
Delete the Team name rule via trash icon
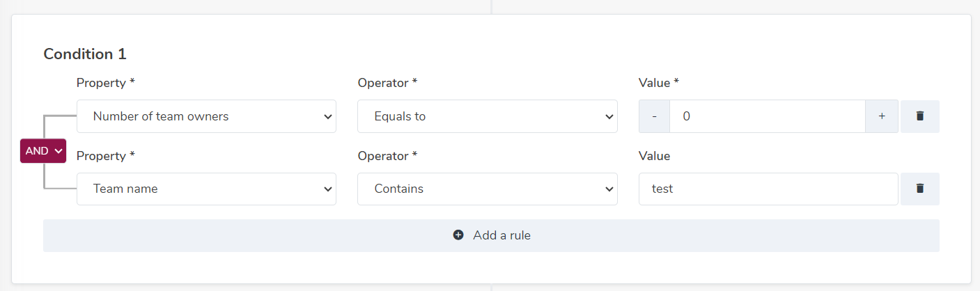coord(919,189)
